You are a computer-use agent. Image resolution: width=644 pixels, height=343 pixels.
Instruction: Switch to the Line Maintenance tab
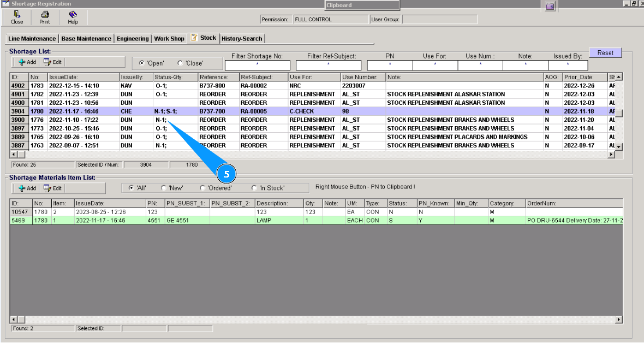pyautogui.click(x=32, y=39)
